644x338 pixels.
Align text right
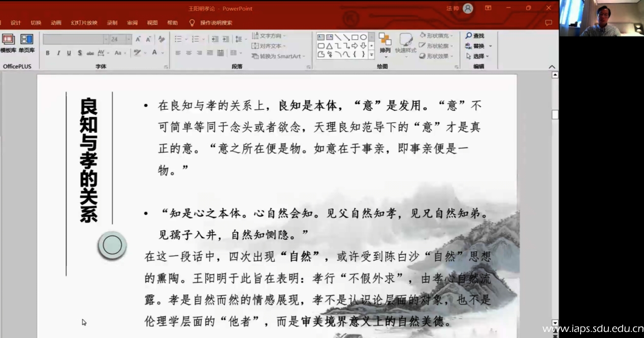(x=200, y=53)
